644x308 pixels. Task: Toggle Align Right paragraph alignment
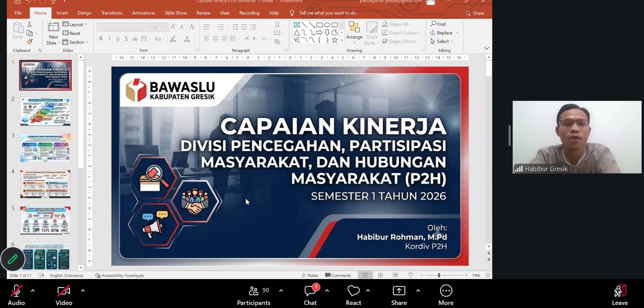(224, 39)
